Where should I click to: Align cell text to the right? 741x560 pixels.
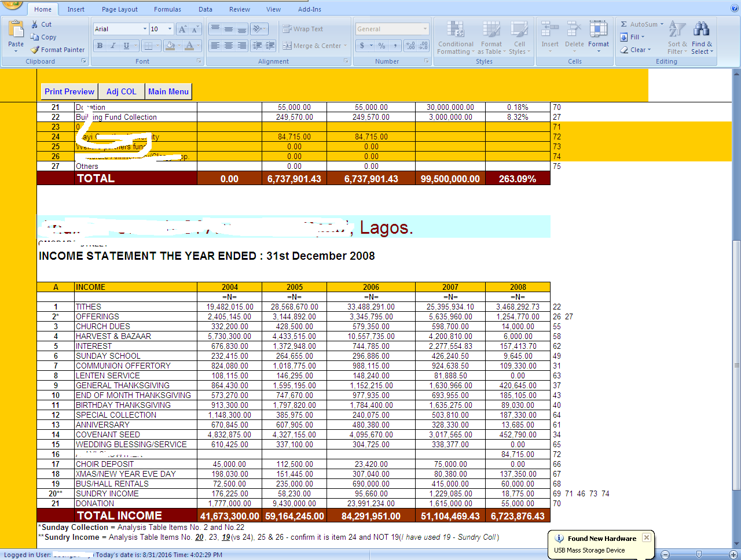242,46
